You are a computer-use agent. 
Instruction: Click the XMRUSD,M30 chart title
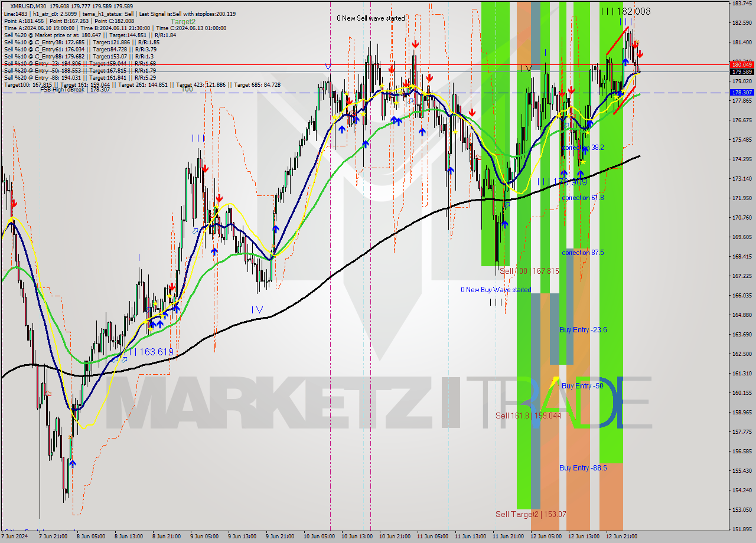28,6
